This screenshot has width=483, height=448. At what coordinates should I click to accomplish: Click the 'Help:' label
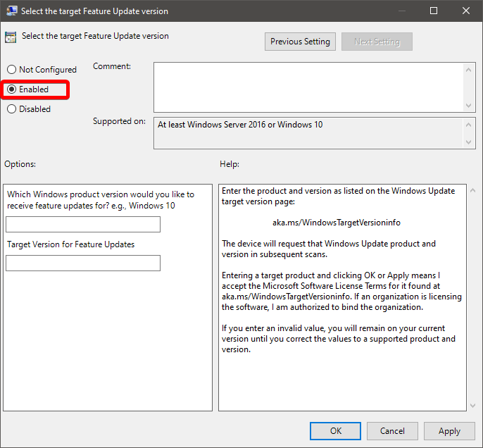coord(230,164)
